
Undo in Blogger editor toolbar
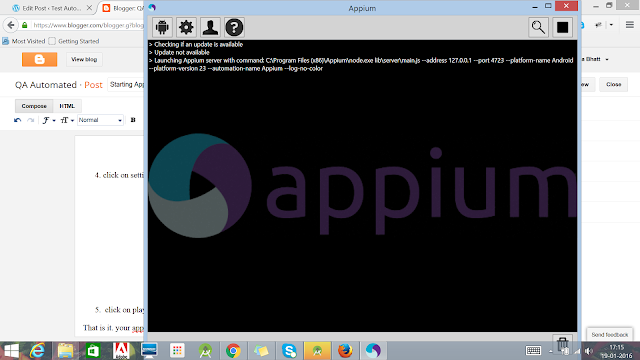pos(18,120)
